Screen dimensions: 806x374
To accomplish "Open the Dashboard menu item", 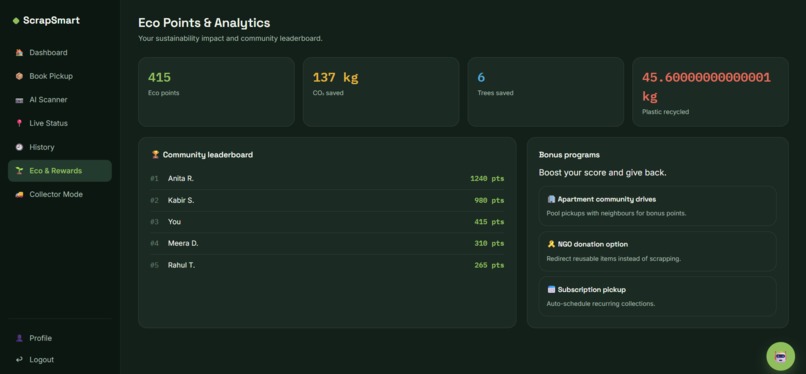I will 60,52.
